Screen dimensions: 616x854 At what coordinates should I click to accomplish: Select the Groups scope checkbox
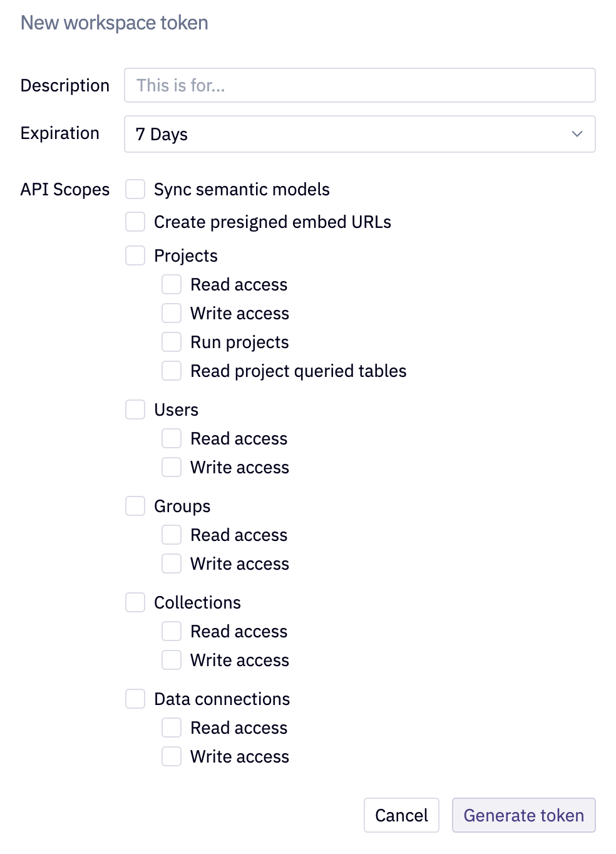click(x=135, y=506)
